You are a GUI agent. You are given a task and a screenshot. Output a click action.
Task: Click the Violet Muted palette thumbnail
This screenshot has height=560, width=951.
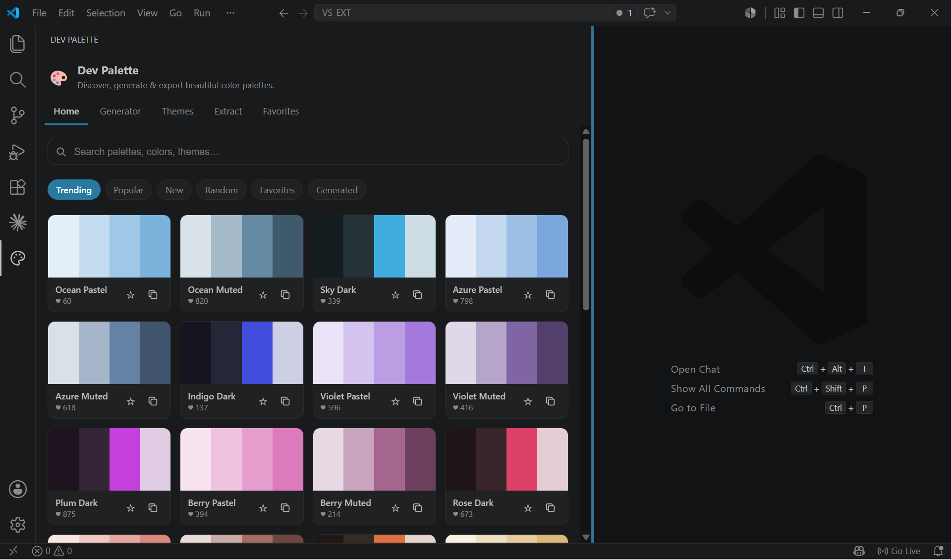[x=506, y=353]
